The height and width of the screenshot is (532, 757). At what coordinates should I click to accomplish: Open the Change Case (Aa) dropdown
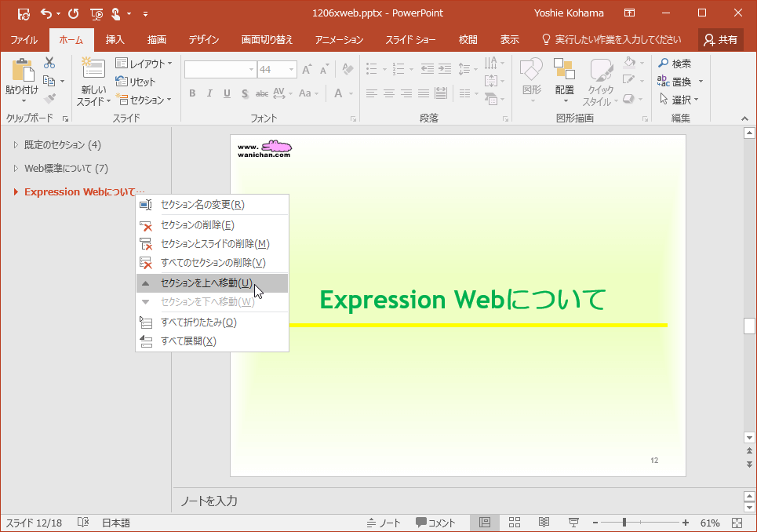coord(308,93)
